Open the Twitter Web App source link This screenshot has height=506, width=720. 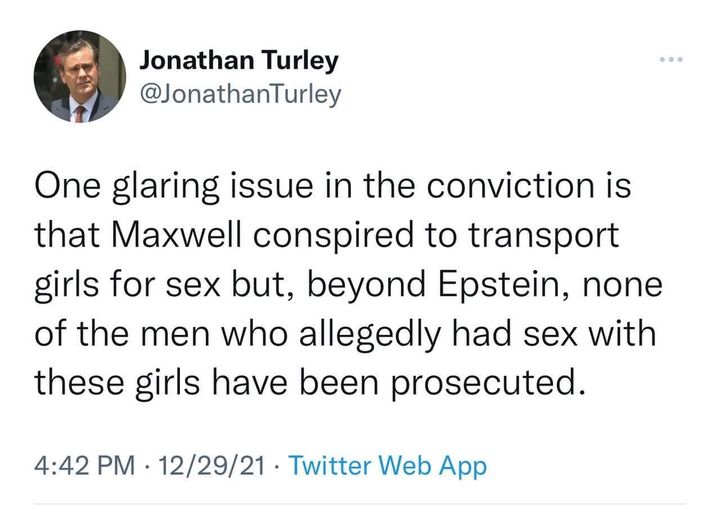coord(387,465)
